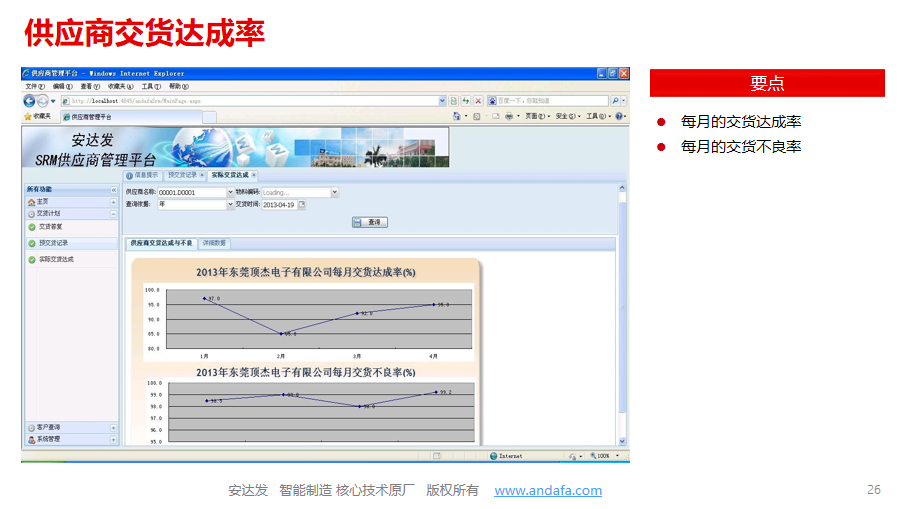Click the scroll up arrow of page scrollbar
This screenshot has width=907, height=509.
622,188
